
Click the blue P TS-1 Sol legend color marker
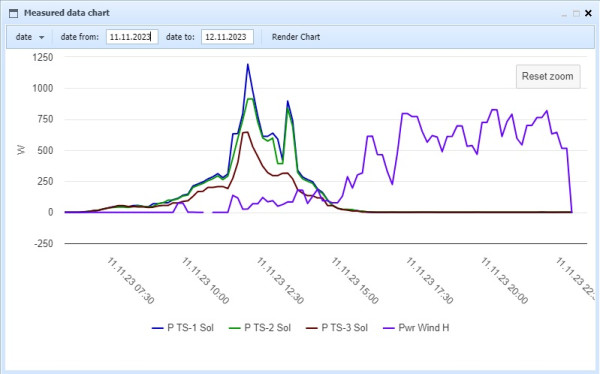pos(158,328)
